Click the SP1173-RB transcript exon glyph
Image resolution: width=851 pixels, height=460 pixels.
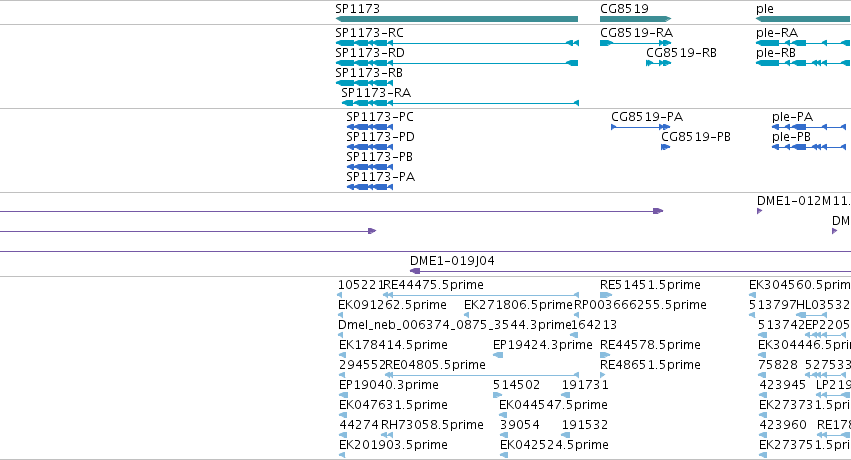364,83
